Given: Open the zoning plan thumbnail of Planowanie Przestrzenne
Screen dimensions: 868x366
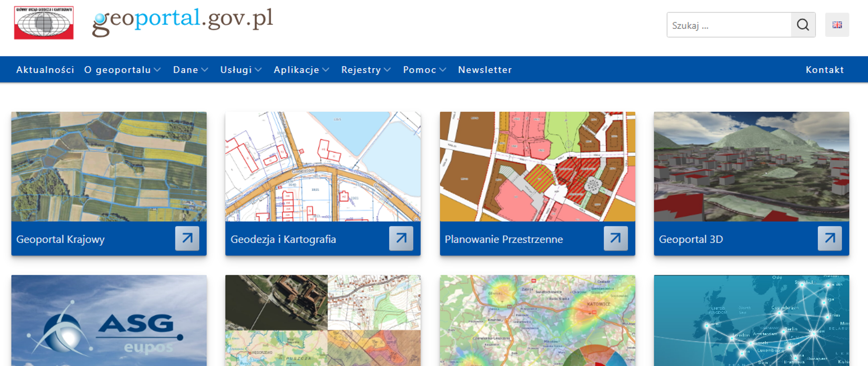Looking at the screenshot, I should (x=538, y=167).
